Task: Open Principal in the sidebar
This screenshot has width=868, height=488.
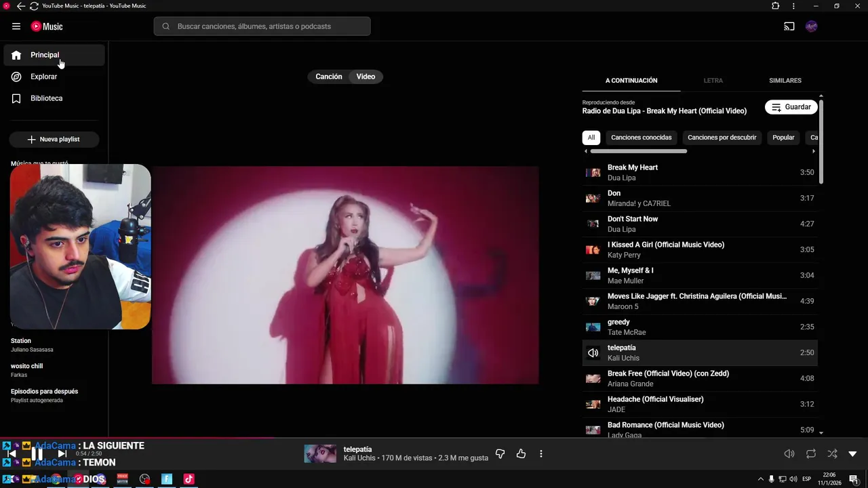Action: [x=54, y=55]
